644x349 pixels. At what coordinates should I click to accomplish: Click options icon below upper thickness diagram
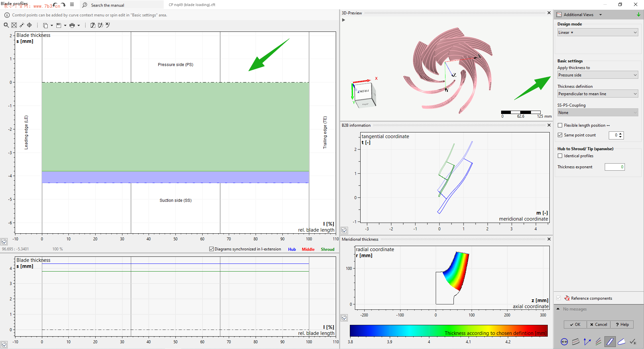pos(4,242)
